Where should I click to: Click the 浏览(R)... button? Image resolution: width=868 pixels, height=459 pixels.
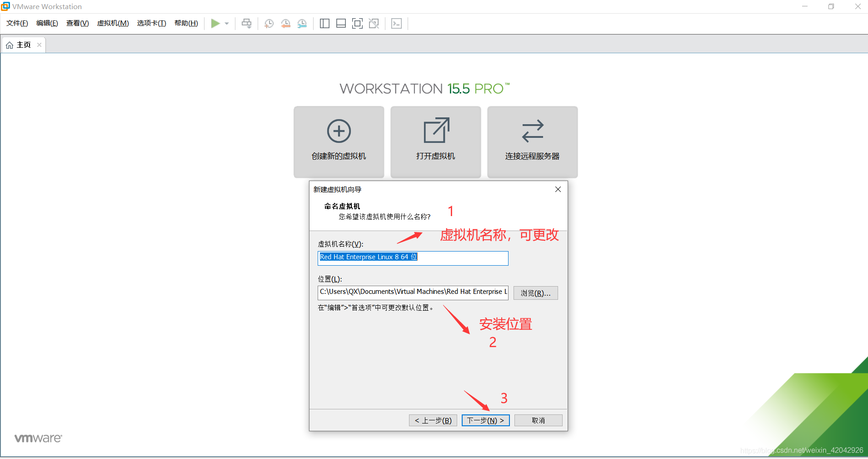(x=536, y=293)
